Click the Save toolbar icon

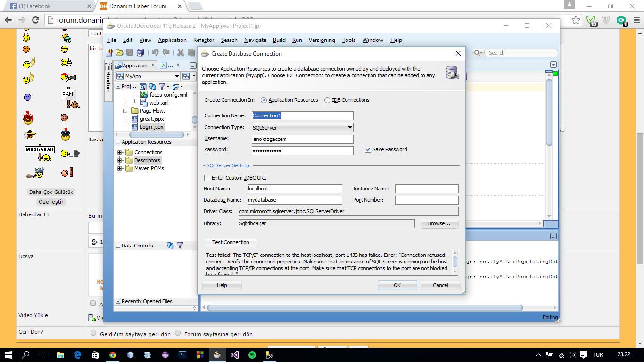point(130,53)
